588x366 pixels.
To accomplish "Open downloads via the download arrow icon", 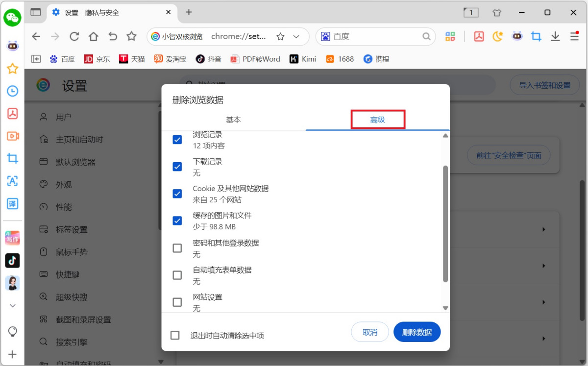I will (555, 36).
